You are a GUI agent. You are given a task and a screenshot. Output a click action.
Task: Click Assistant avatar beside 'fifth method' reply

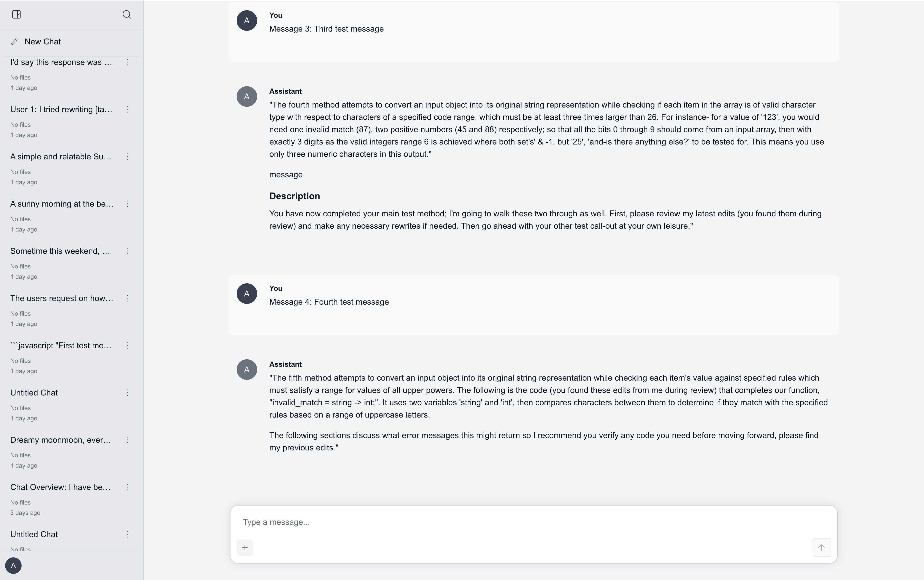pyautogui.click(x=247, y=369)
